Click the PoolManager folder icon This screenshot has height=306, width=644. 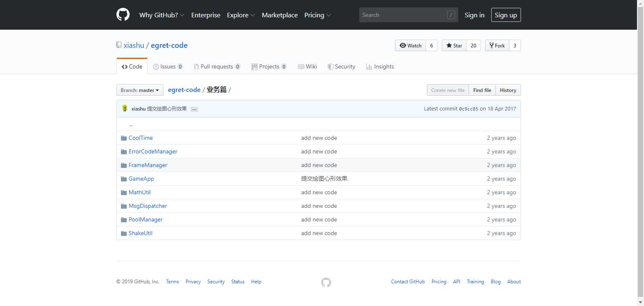[124, 220]
